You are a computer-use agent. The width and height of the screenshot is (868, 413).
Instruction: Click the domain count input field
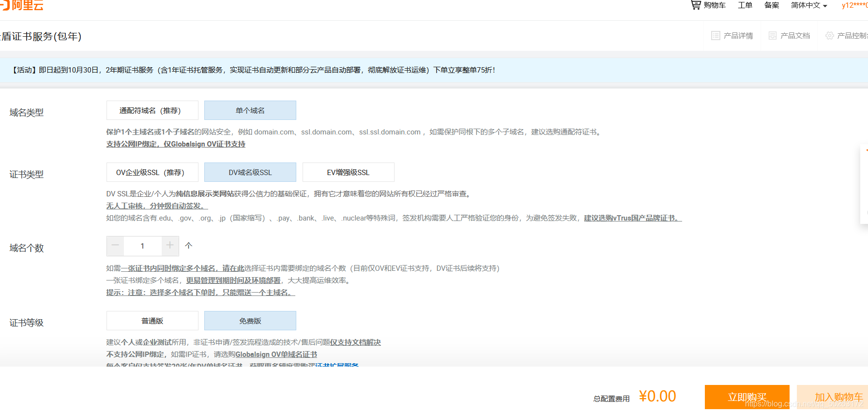pos(143,246)
